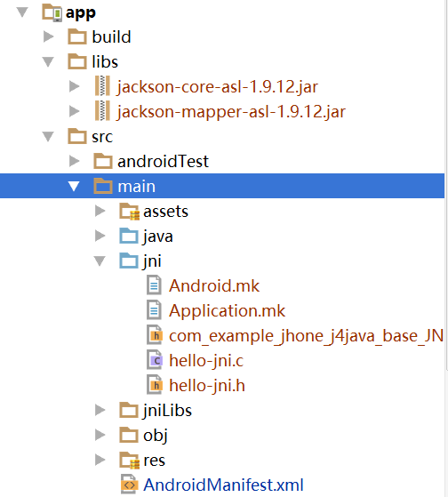Select the 'build' folder name
This screenshot has height=497, width=448.
(111, 36)
